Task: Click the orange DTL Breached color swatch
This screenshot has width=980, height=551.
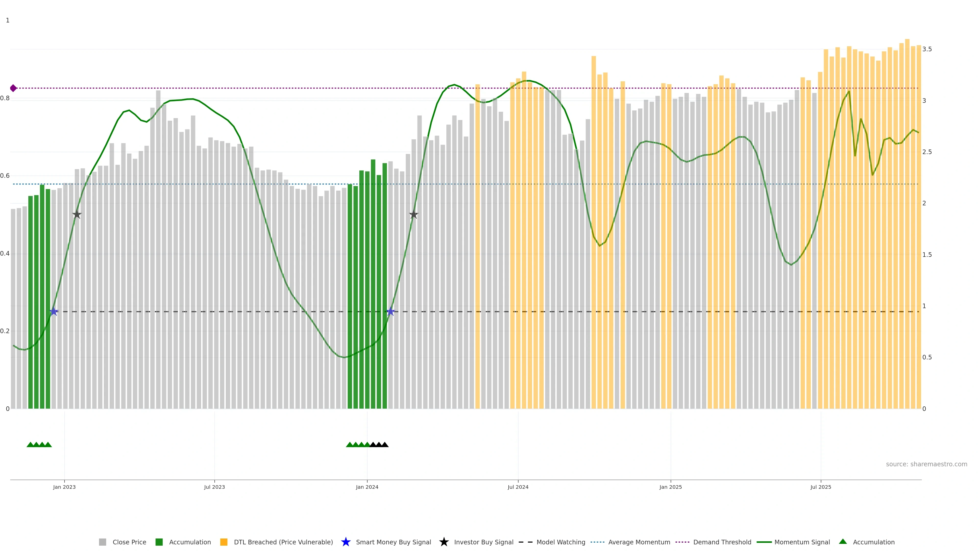Action: click(224, 542)
